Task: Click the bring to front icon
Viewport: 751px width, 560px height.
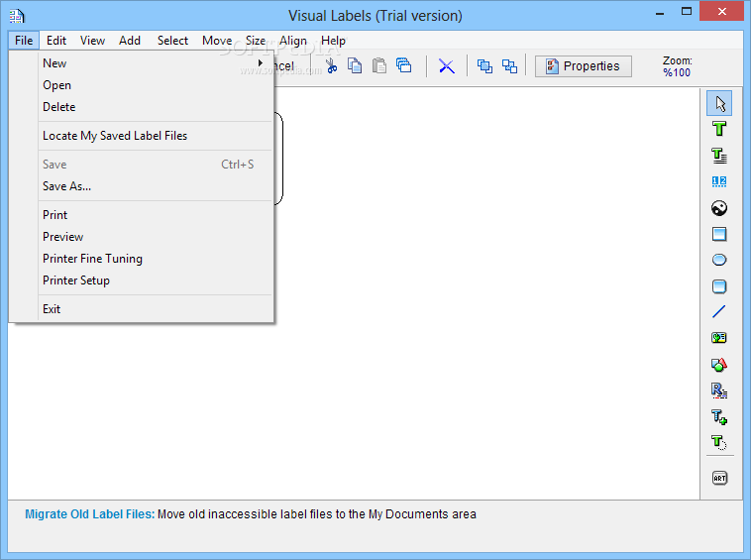Action: pos(484,66)
